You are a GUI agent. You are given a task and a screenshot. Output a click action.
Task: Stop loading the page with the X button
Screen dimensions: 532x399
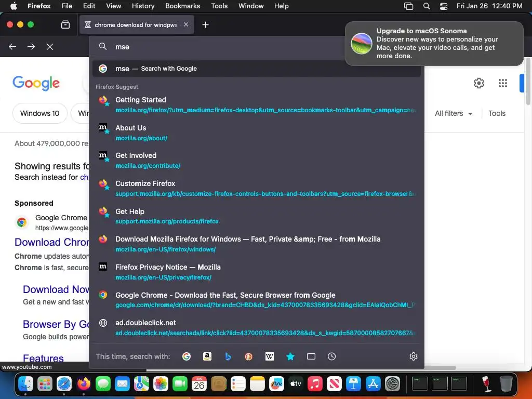[x=50, y=46]
